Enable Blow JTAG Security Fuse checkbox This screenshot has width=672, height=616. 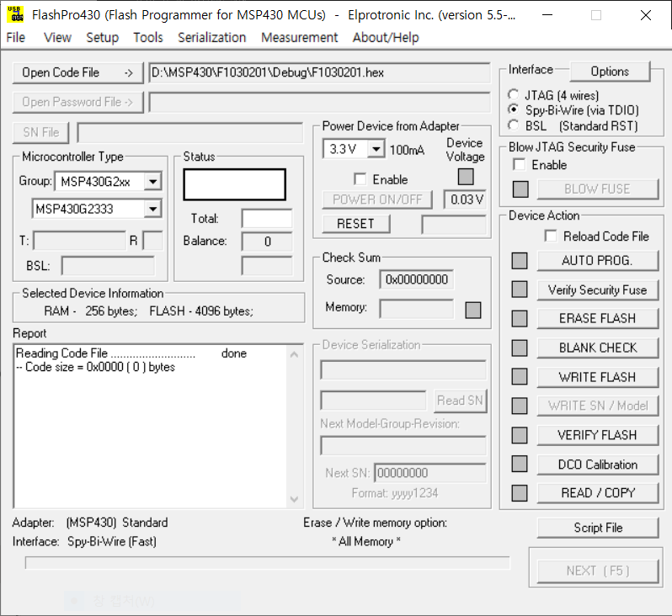[x=519, y=164]
